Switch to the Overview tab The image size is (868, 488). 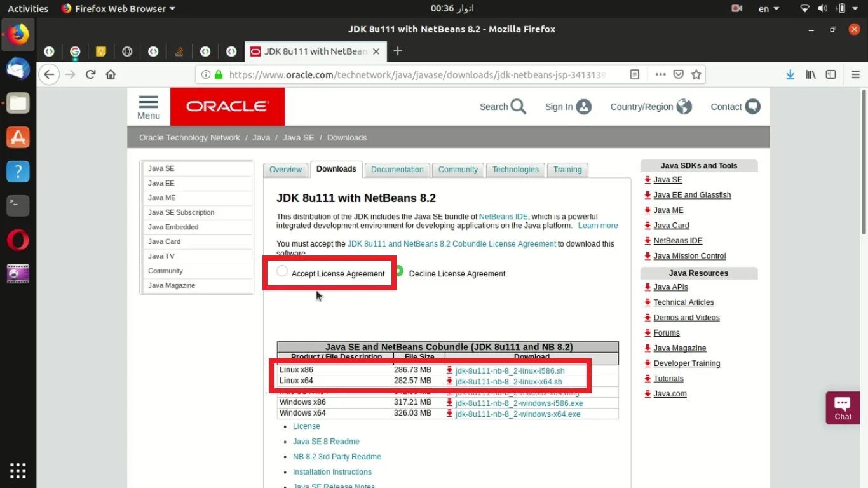pos(285,170)
